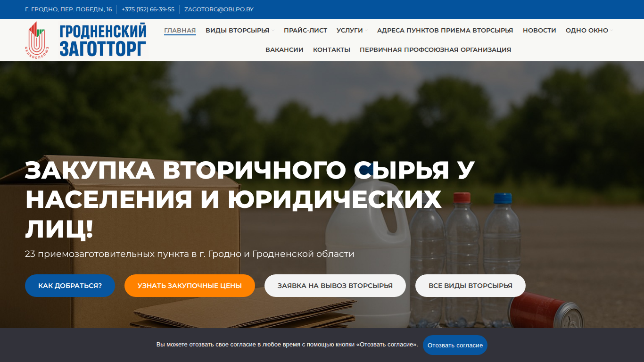Go to Адреса пунктов приема вторсырья
The image size is (644, 362).
point(445,30)
